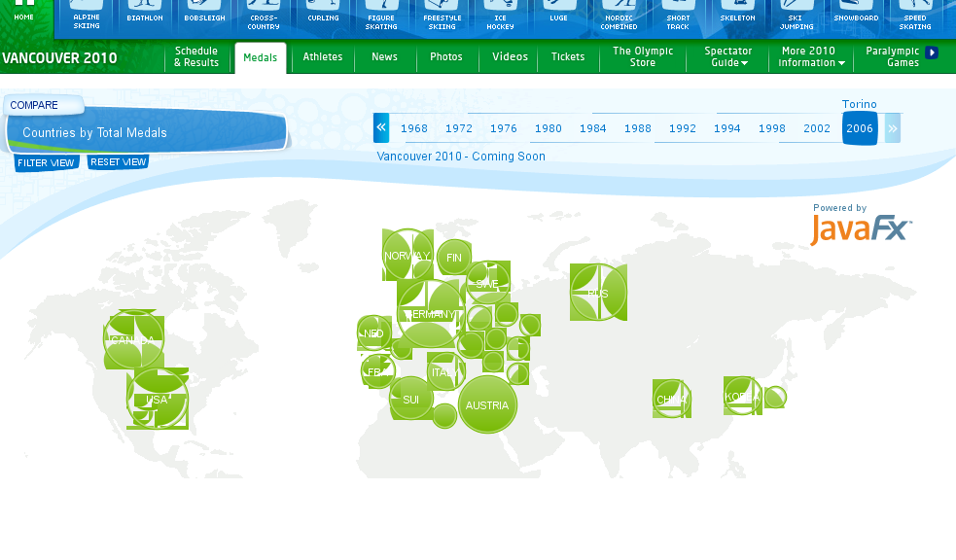Screen dimensions: 956x560
Task: Click the Curling sport icon
Action: 323,17
